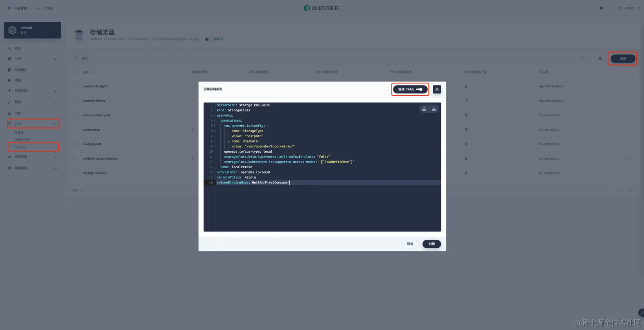644x330 pixels.
Task: Tick the checkbox for csi-neonsan
Action: [75, 130]
